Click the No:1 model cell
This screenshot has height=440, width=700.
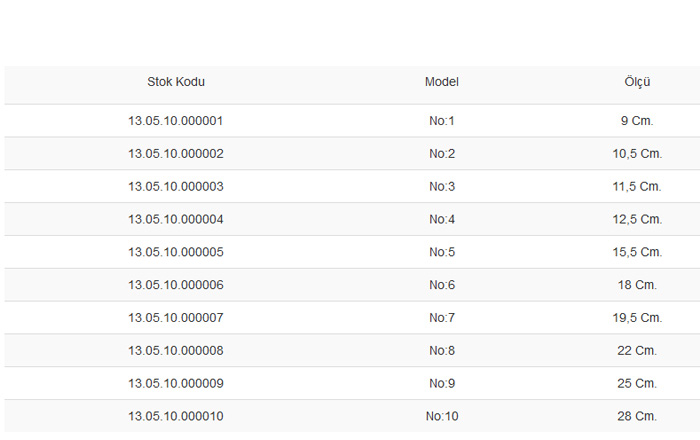click(x=442, y=121)
